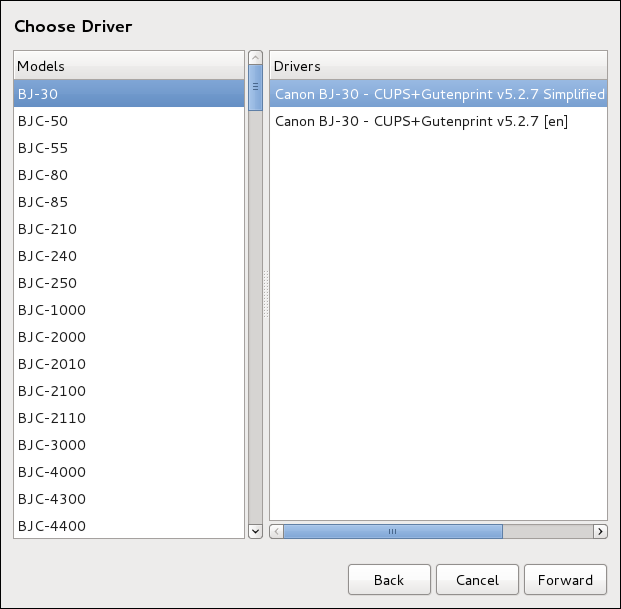
Task: Click the pane divider handle between lists
Action: (266, 295)
